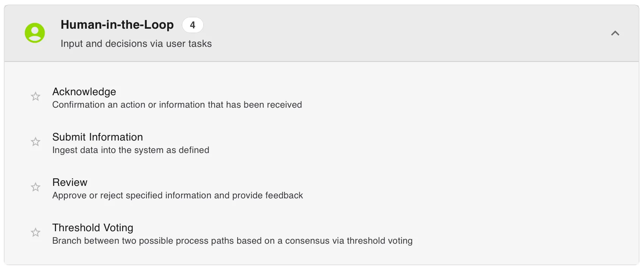Favorite the Acknowledge task with its star
644x269 pixels.
tap(36, 96)
